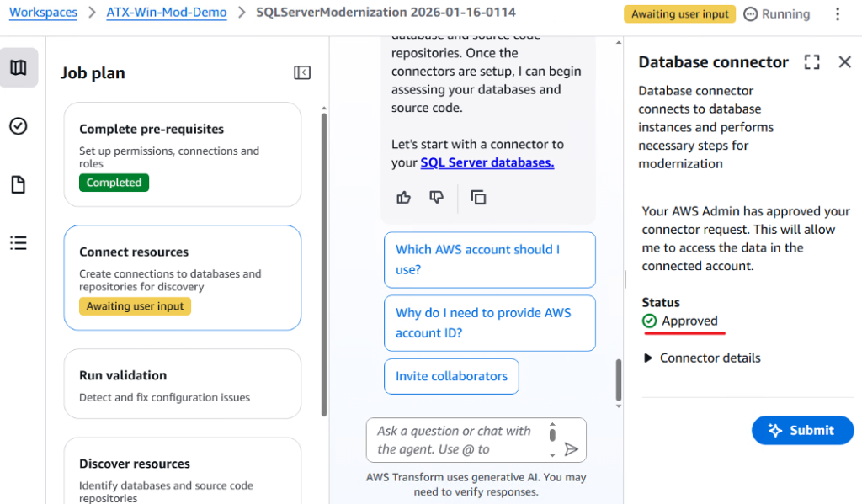862x504 pixels.
Task: Expand Connector details section
Action: (x=701, y=358)
